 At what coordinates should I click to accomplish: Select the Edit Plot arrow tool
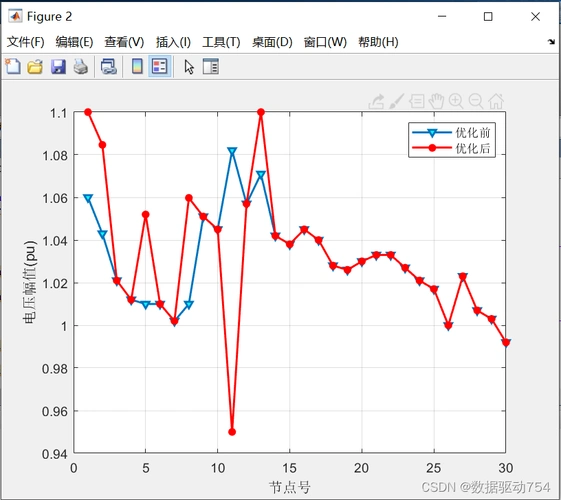pyautogui.click(x=189, y=67)
